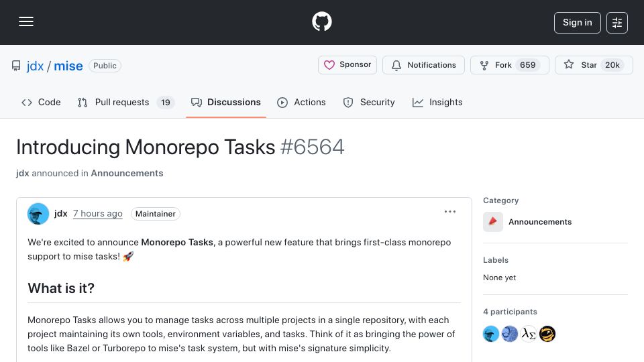Click the 20k star count

tap(612, 65)
